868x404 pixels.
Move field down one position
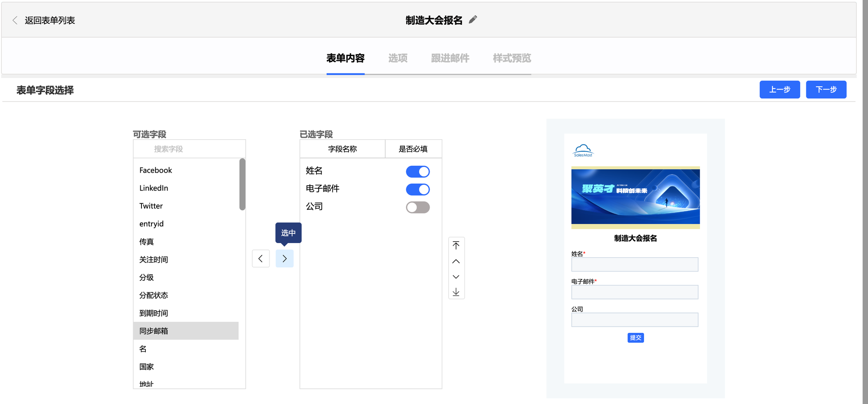point(456,277)
